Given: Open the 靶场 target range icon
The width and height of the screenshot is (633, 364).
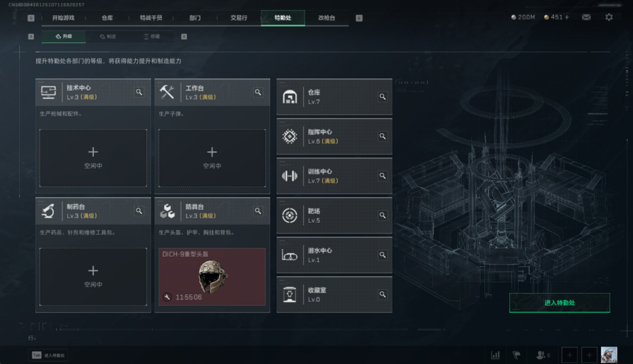Looking at the screenshot, I should point(290,216).
